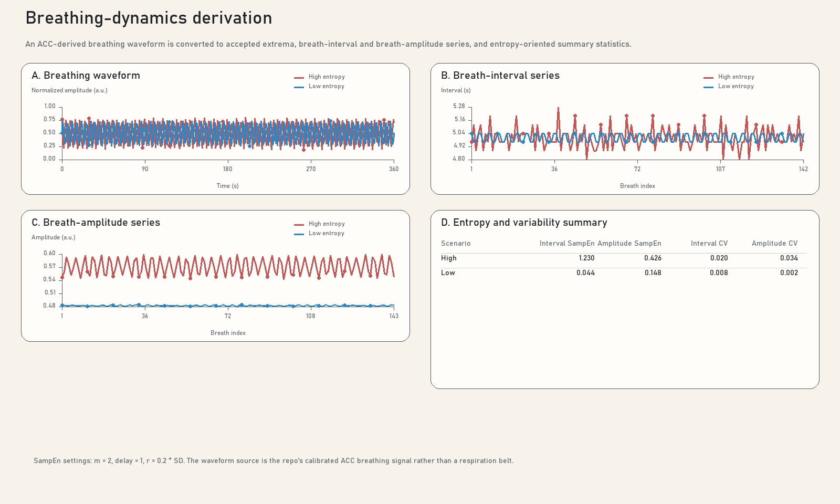Click the 0.034 Amplitude CV value
The height and width of the screenshot is (504, 840).
coord(789,258)
